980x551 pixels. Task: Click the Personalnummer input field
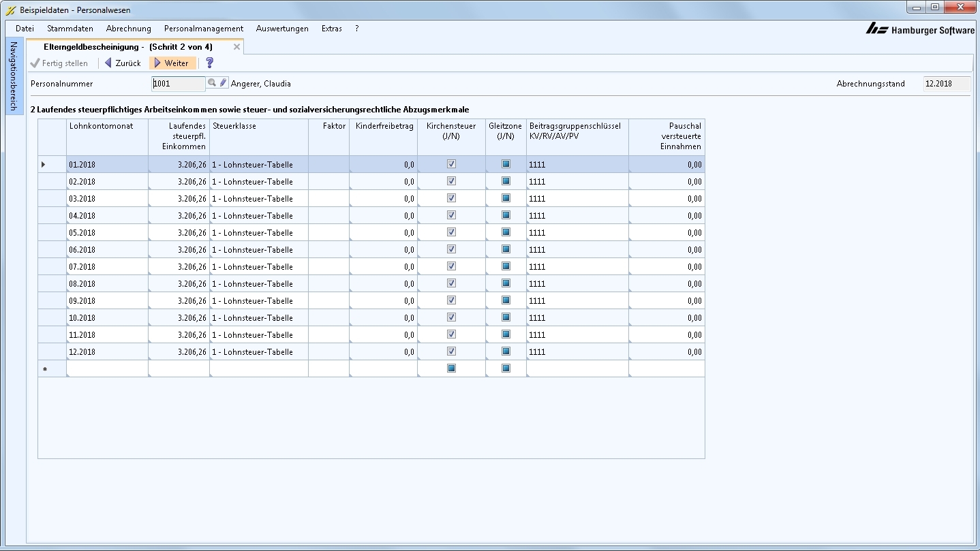178,84
